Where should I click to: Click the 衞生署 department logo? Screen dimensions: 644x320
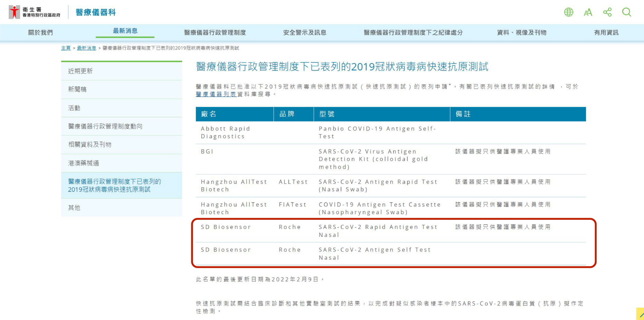34,12
